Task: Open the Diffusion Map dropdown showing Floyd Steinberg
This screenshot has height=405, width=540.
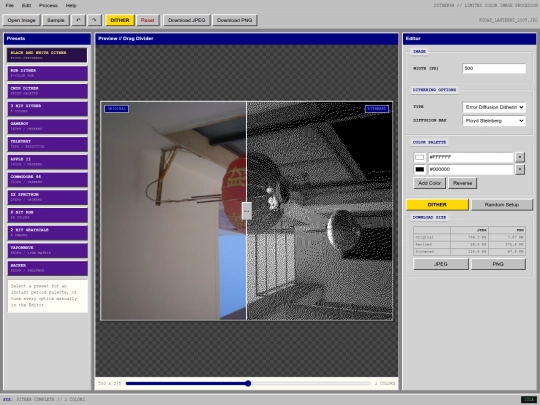Action: 494,121
